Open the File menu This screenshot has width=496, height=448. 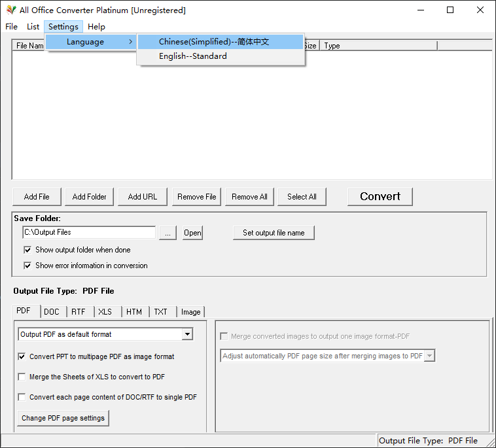11,27
